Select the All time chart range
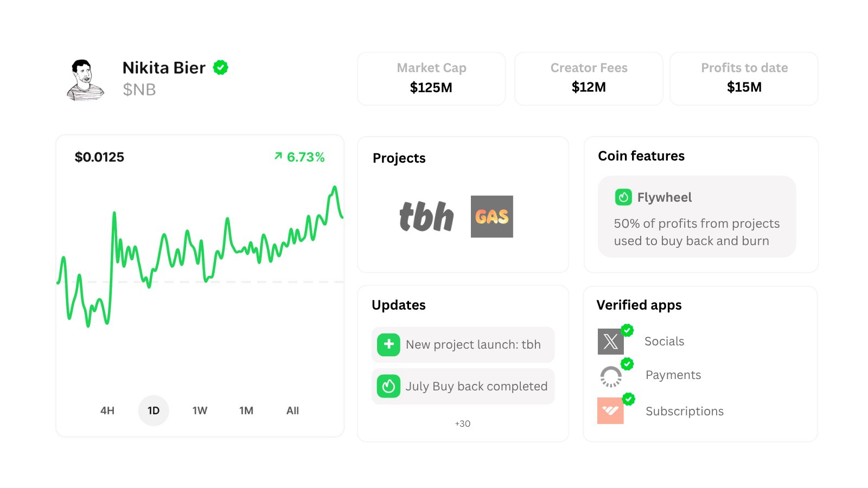This screenshot has height=488, width=868. tap(292, 410)
